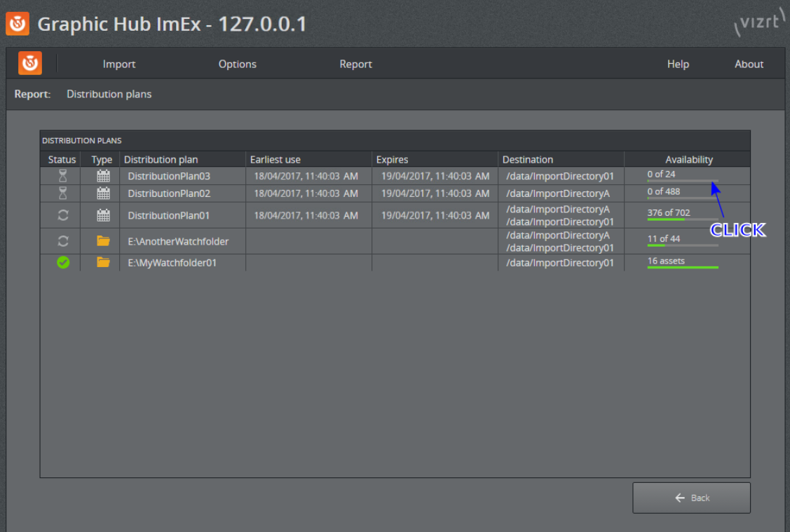This screenshot has width=790, height=532.
Task: Click Expires date of DistributionPlan02
Action: coord(435,193)
